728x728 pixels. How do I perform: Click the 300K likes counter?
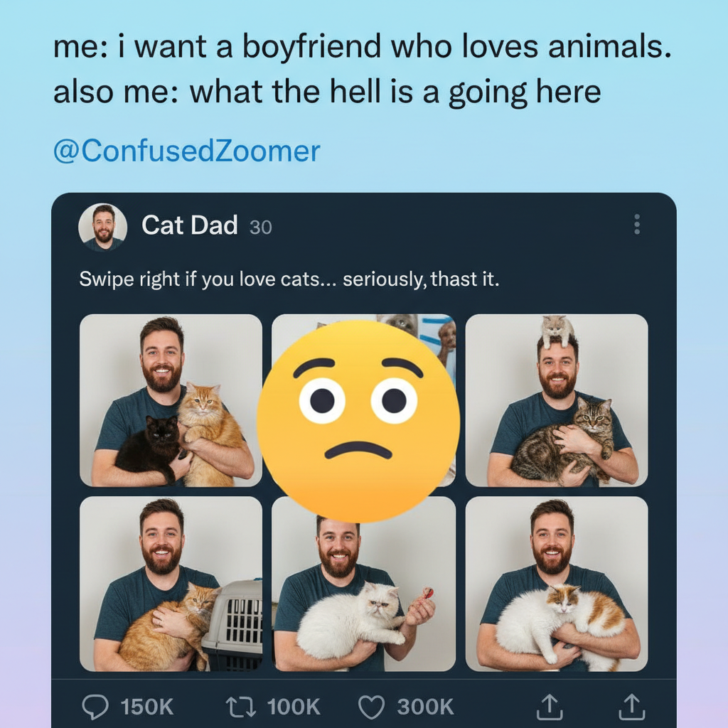pyautogui.click(x=424, y=706)
